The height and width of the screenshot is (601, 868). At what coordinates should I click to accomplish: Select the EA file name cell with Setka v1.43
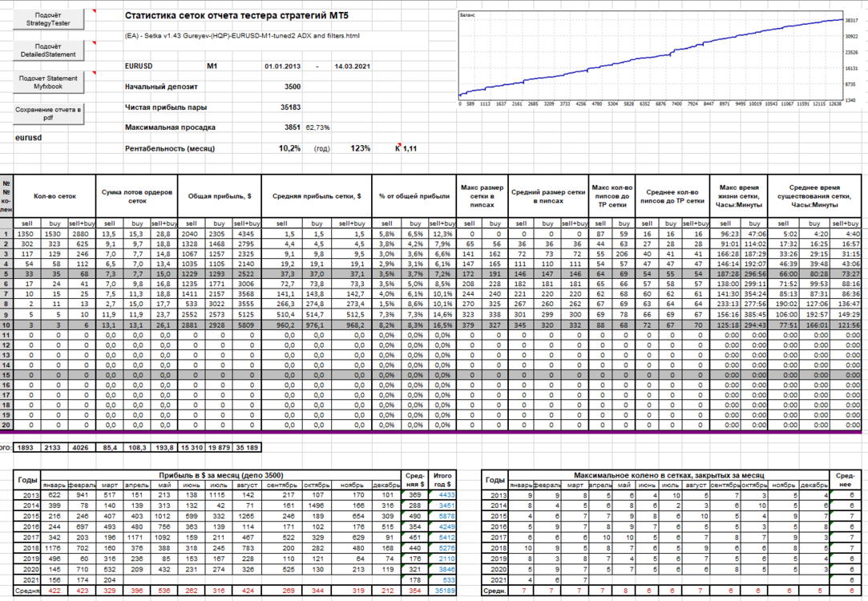[x=242, y=36]
